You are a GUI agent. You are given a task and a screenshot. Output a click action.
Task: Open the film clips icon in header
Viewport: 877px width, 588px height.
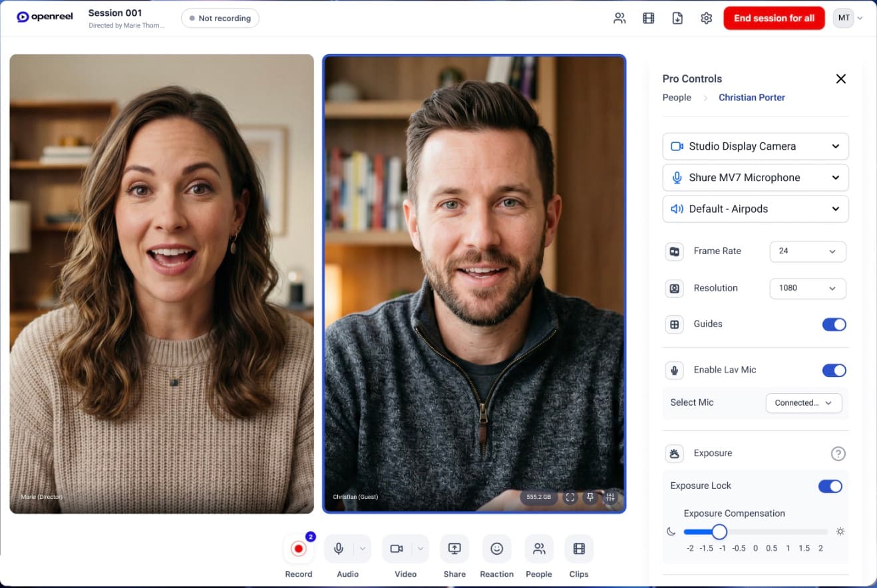pyautogui.click(x=649, y=18)
